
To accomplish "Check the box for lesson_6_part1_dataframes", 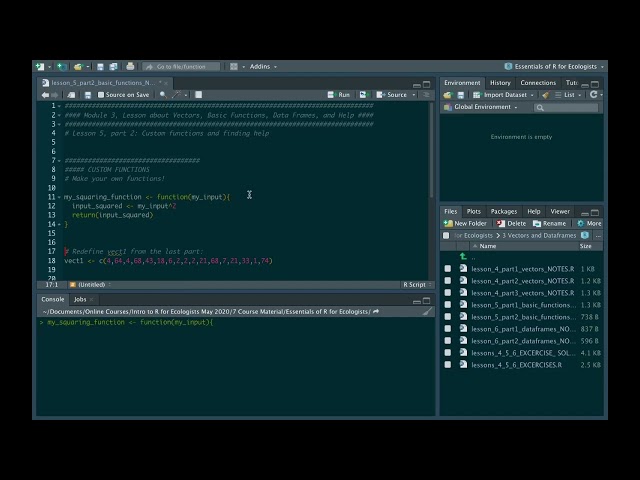I will coord(448,329).
